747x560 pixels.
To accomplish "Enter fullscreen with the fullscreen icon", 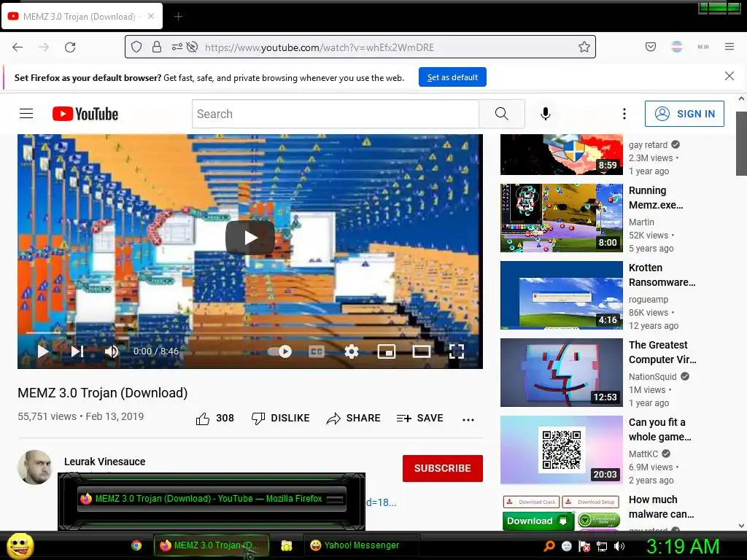I will (457, 351).
